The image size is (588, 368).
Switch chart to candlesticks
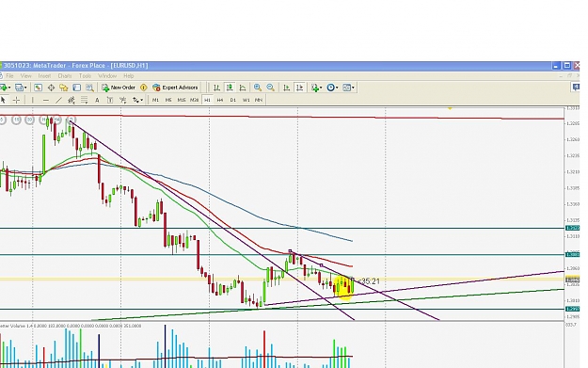click(230, 88)
